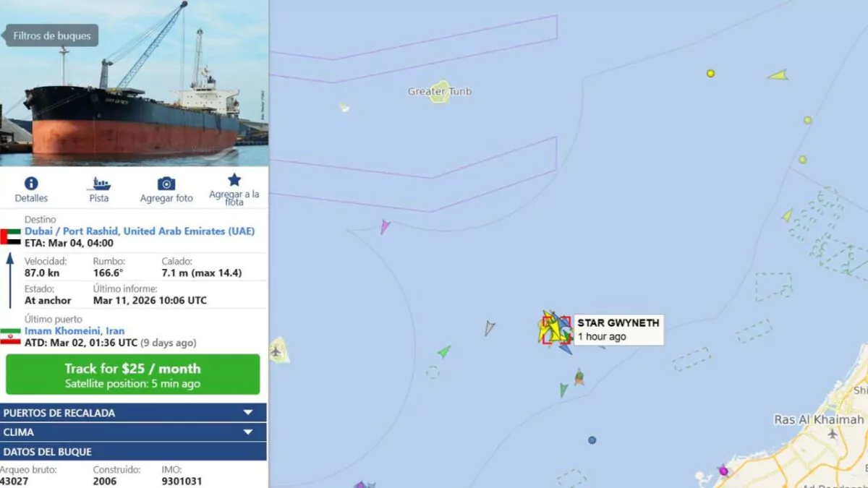This screenshot has width=868, height=488.
Task: Select the blue dot marker south of the cluster
Action: (592, 440)
